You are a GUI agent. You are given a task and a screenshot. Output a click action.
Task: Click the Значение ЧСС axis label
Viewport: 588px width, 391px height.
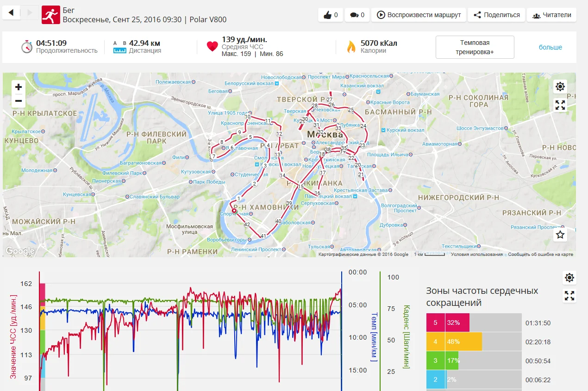coord(13,336)
